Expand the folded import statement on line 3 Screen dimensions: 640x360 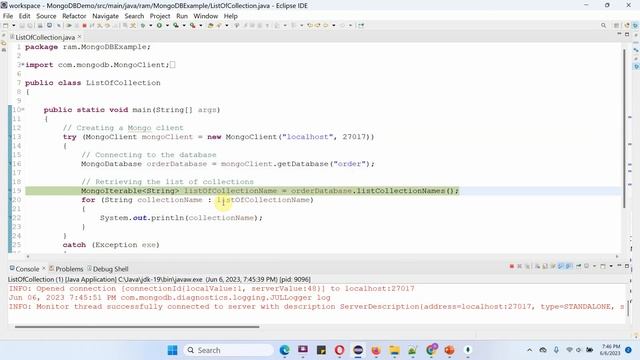click(x=23, y=64)
